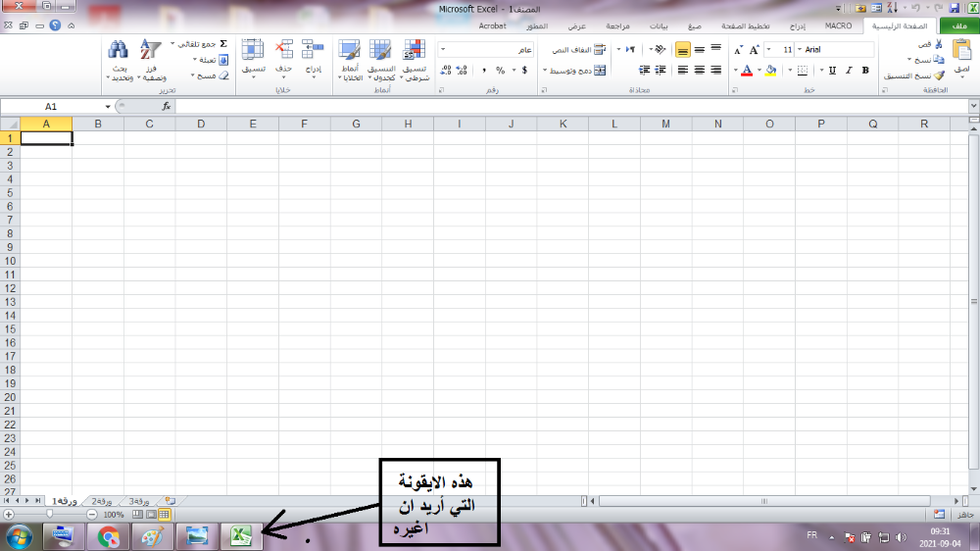Switch to the MACRO tab
980x551 pixels.
838,26
